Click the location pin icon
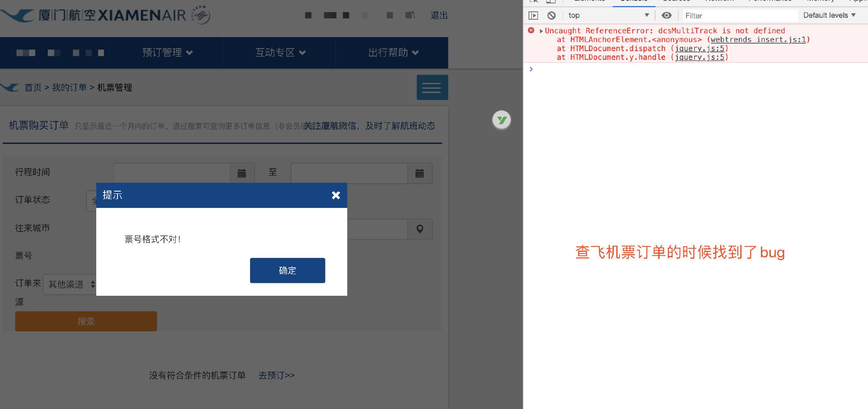The image size is (868, 409). pyautogui.click(x=419, y=229)
